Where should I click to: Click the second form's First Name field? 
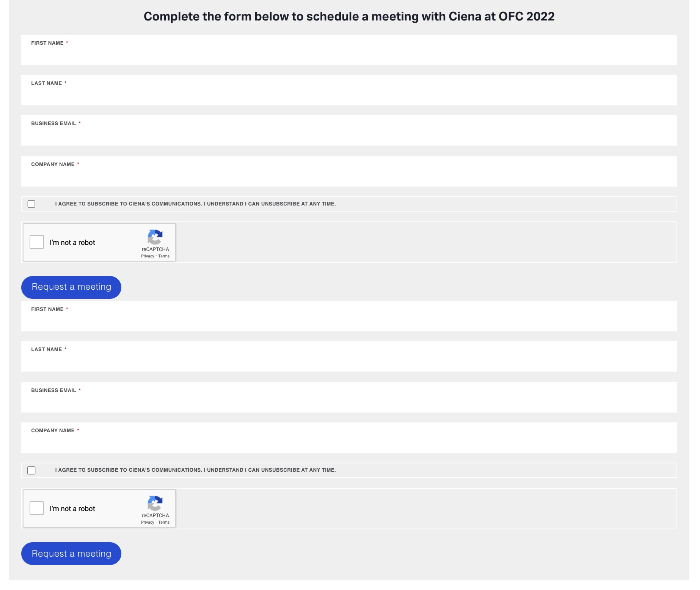point(349,316)
